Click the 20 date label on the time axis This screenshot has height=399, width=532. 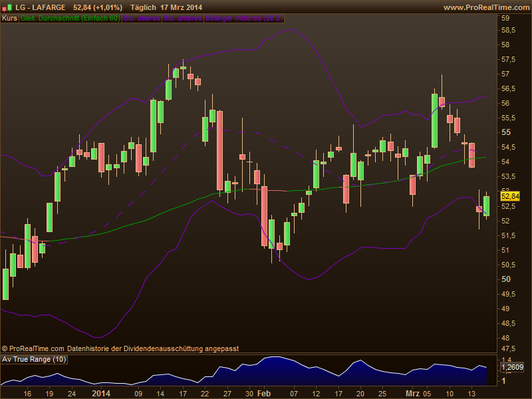pyautogui.click(x=360, y=394)
